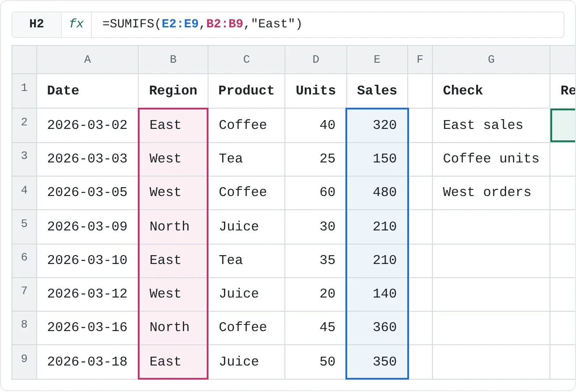
Task: Click the select-all corner box
Action: tap(24, 60)
